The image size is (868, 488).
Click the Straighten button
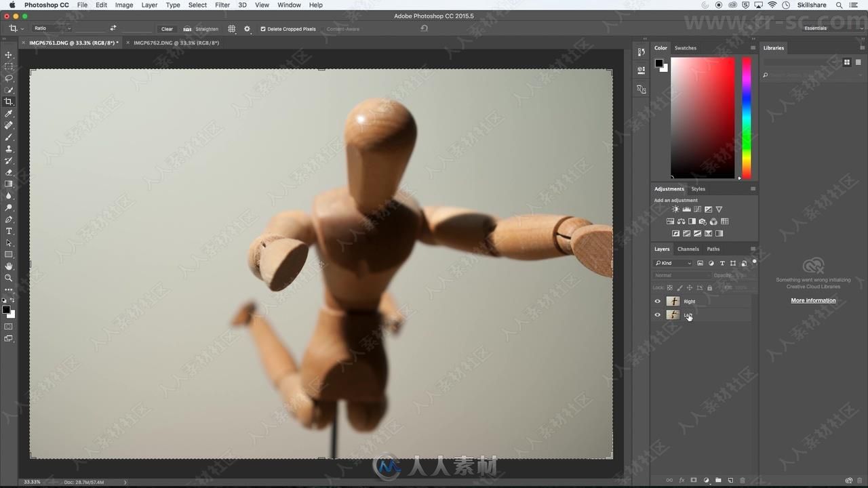[x=201, y=29]
